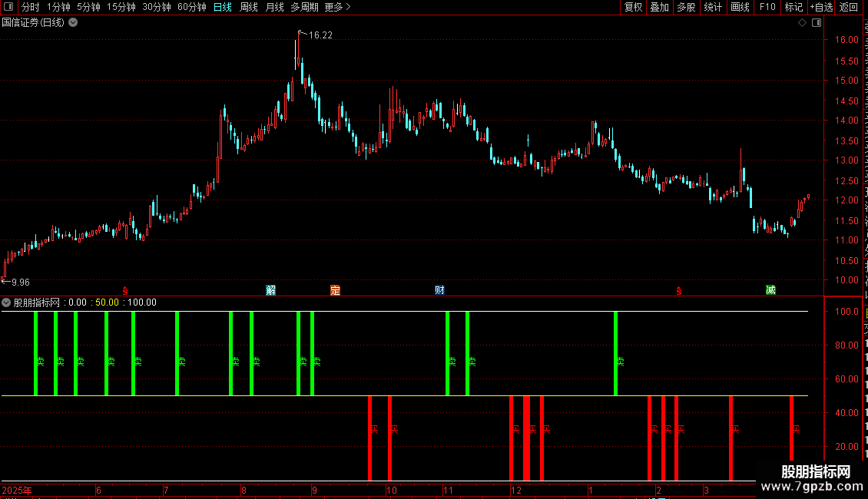Click the 财 financial report marker icon

click(439, 290)
